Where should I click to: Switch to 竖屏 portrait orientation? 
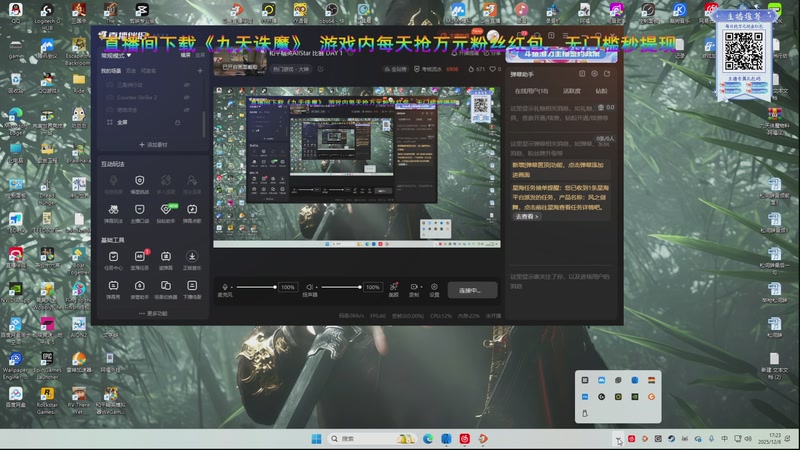[x=199, y=55]
